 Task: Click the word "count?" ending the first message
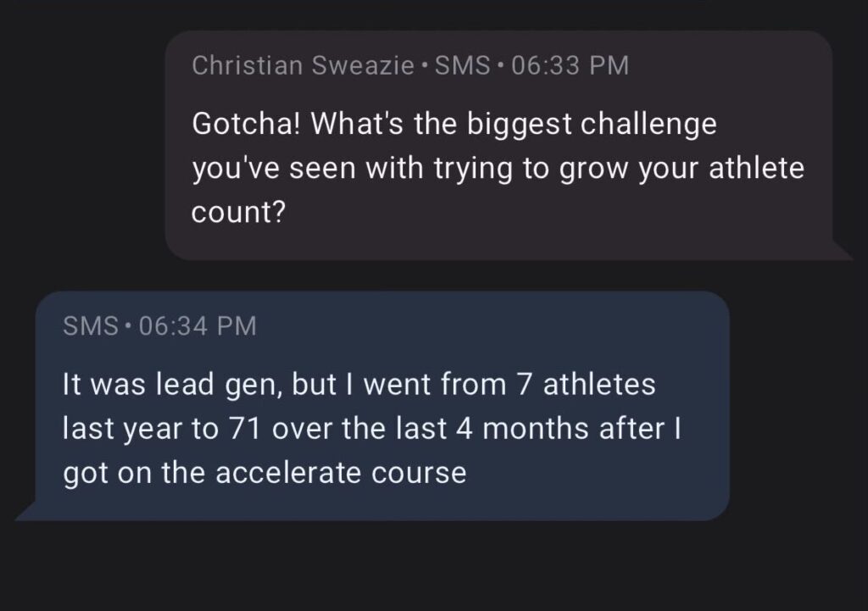(x=237, y=213)
